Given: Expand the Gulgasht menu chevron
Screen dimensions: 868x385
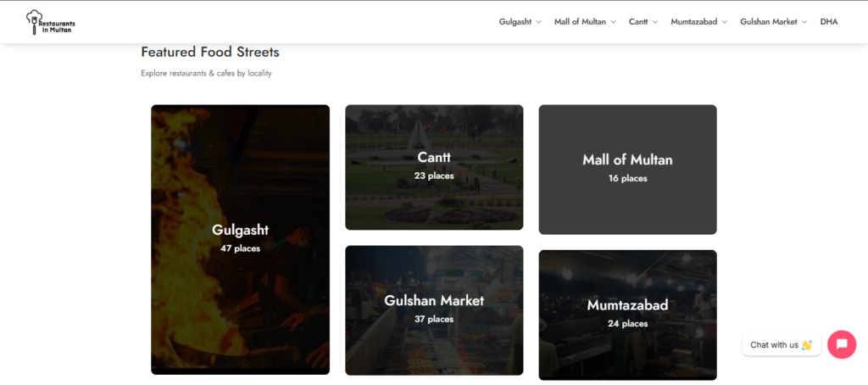Looking at the screenshot, I should point(538,22).
